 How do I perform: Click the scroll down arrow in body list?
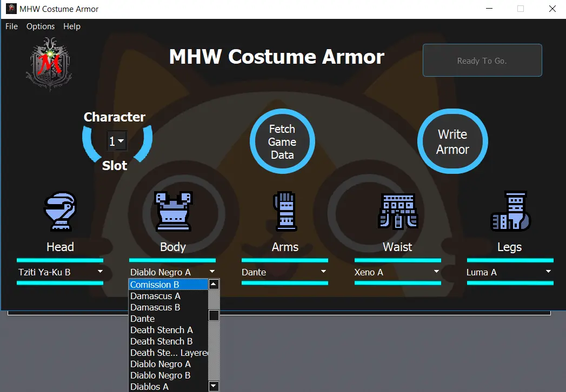[214, 386]
